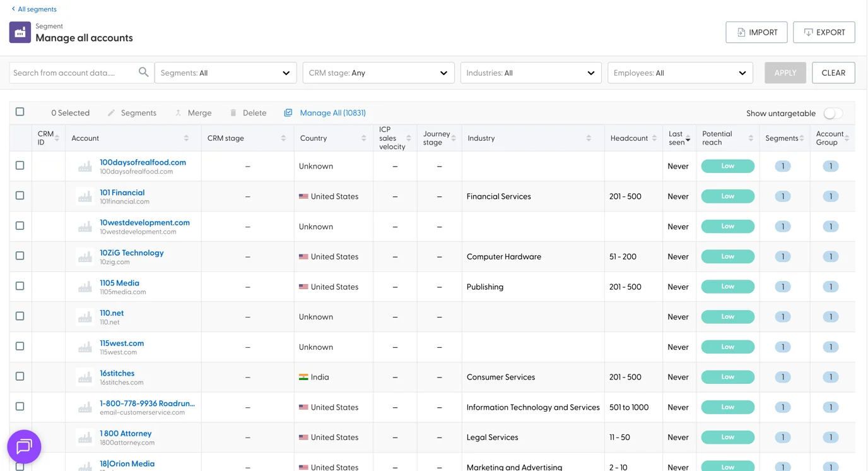Click the EXPORT button

pyautogui.click(x=824, y=32)
